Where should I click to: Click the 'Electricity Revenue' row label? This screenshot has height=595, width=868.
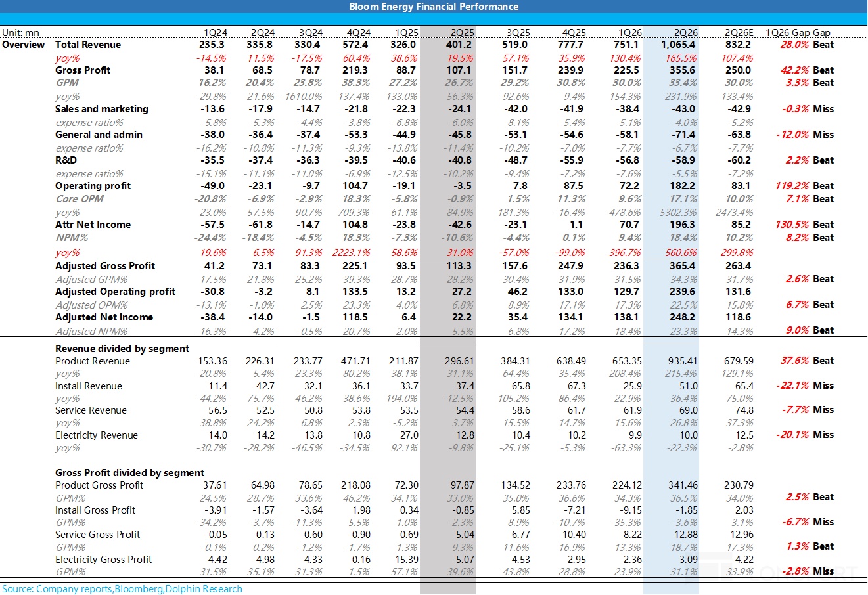pos(97,435)
